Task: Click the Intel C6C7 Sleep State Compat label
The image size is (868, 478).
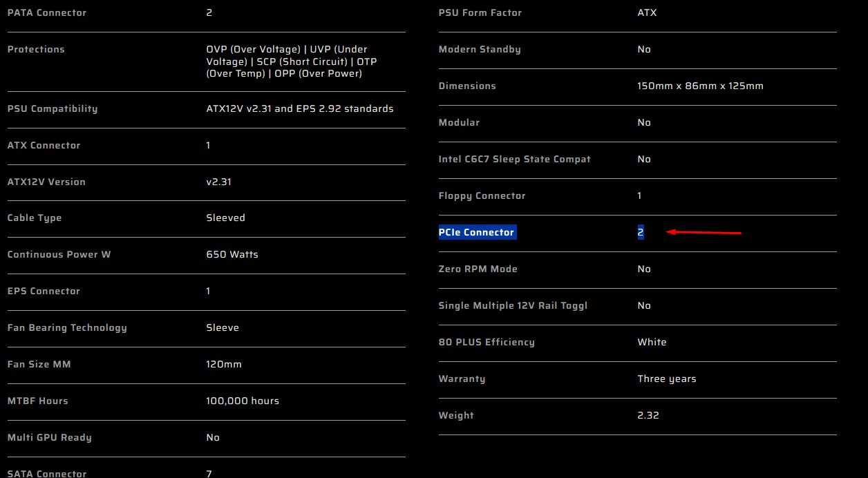Action: pos(515,160)
